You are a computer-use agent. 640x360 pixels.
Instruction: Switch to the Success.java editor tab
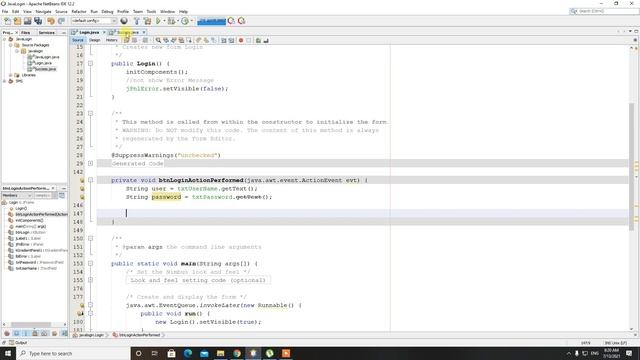(x=128, y=32)
